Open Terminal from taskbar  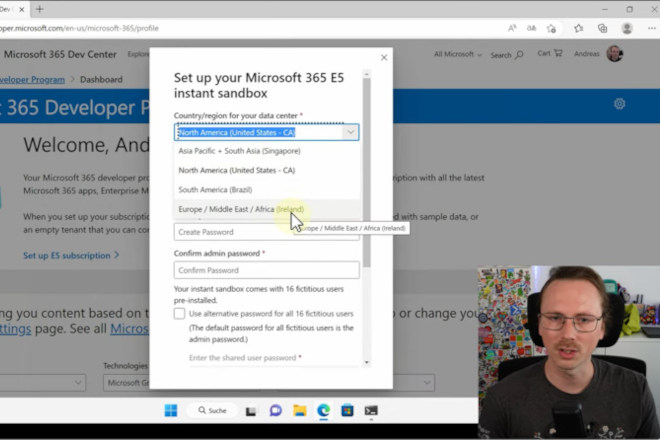tap(371, 410)
